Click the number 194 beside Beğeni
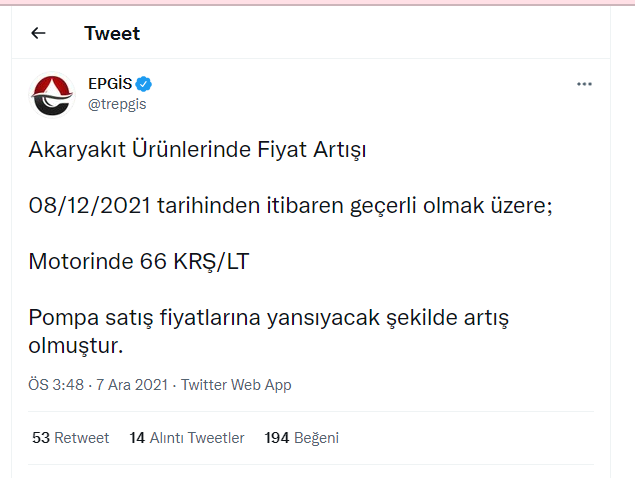The height and width of the screenshot is (478, 635). [x=276, y=438]
